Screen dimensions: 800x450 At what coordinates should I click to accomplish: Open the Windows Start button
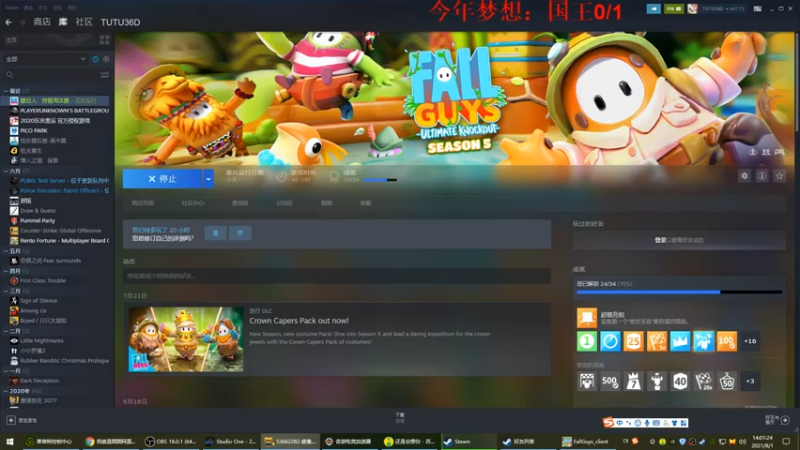coord(9,441)
